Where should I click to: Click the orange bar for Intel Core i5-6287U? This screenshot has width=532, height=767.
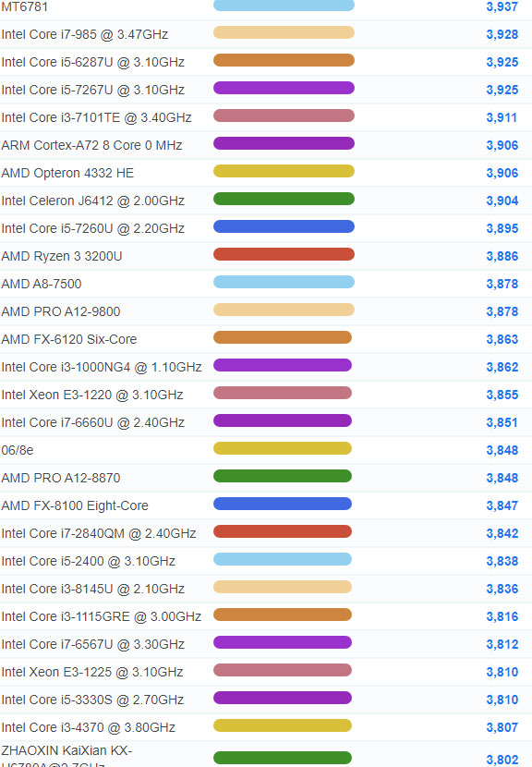point(284,61)
